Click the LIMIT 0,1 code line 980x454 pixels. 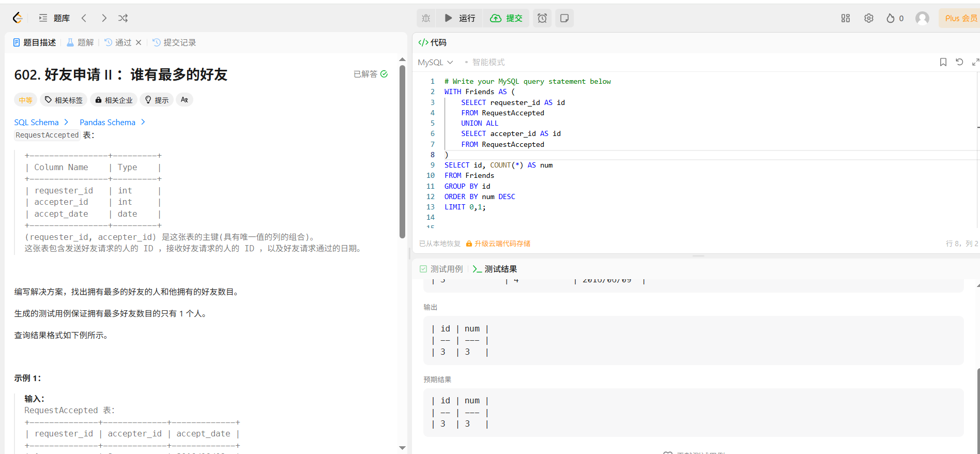click(x=465, y=207)
